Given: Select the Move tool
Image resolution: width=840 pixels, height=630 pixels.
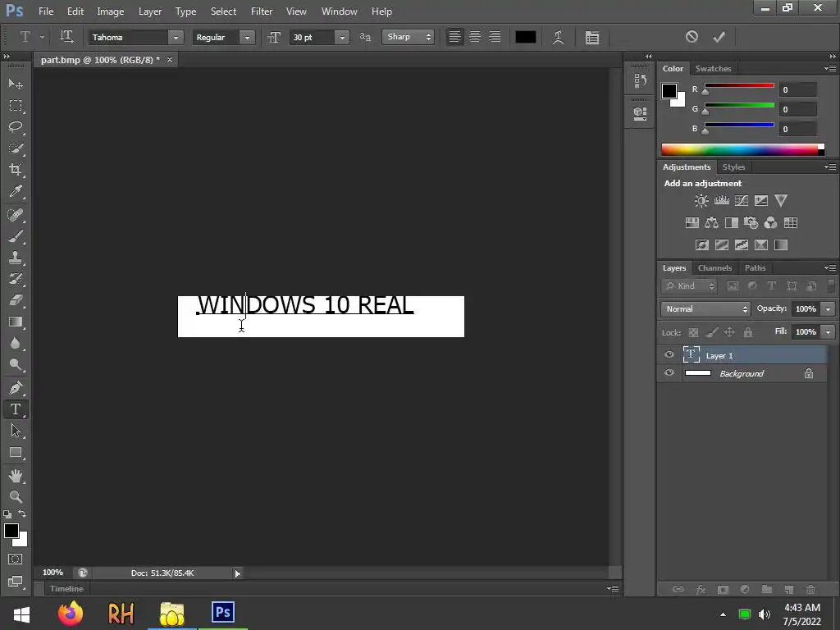Looking at the screenshot, I should [x=16, y=84].
